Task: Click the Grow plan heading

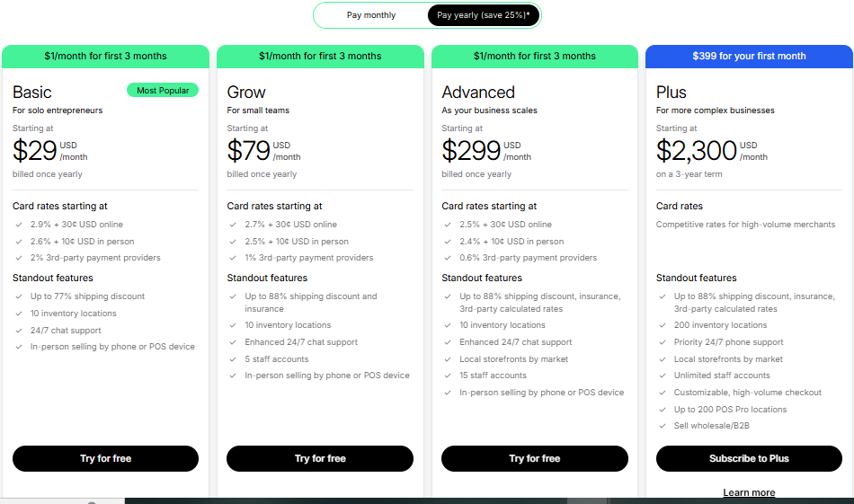Action: pyautogui.click(x=246, y=92)
